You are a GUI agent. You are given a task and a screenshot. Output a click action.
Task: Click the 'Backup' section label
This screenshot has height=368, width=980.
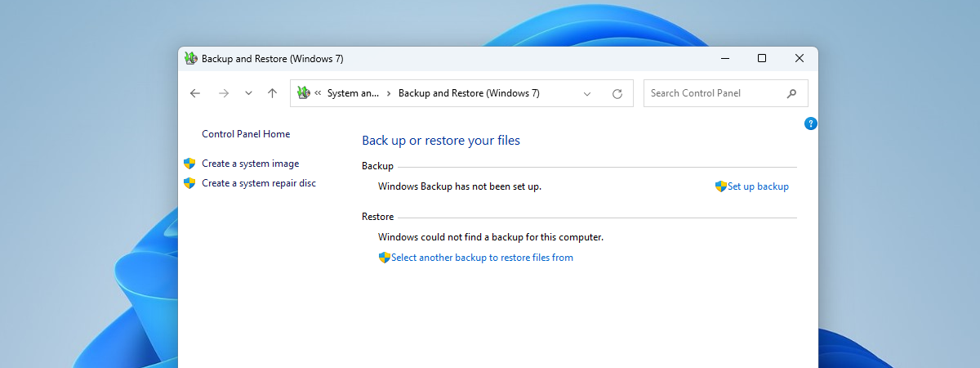pyautogui.click(x=377, y=166)
